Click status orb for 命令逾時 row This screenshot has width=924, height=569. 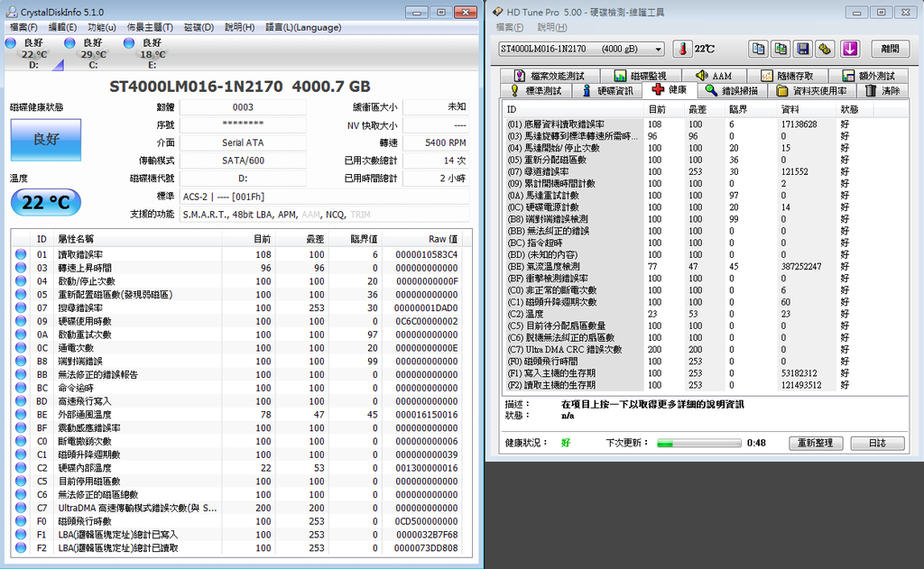pos(21,388)
